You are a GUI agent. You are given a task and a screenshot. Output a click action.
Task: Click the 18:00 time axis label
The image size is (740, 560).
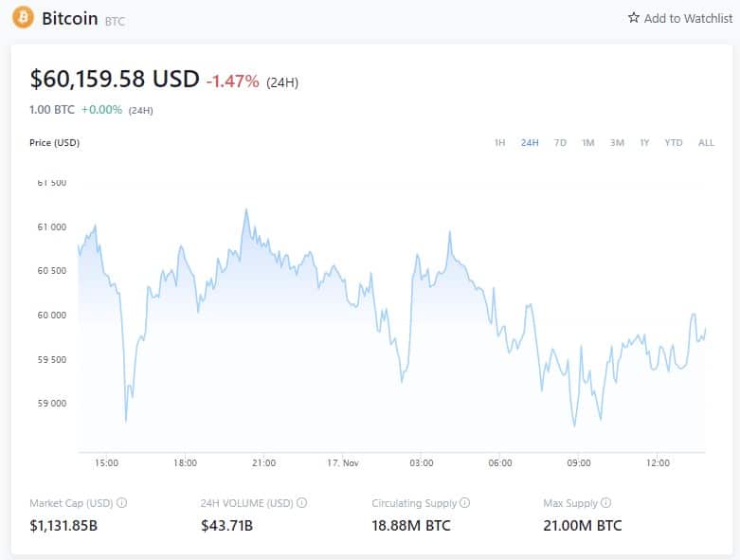point(185,462)
